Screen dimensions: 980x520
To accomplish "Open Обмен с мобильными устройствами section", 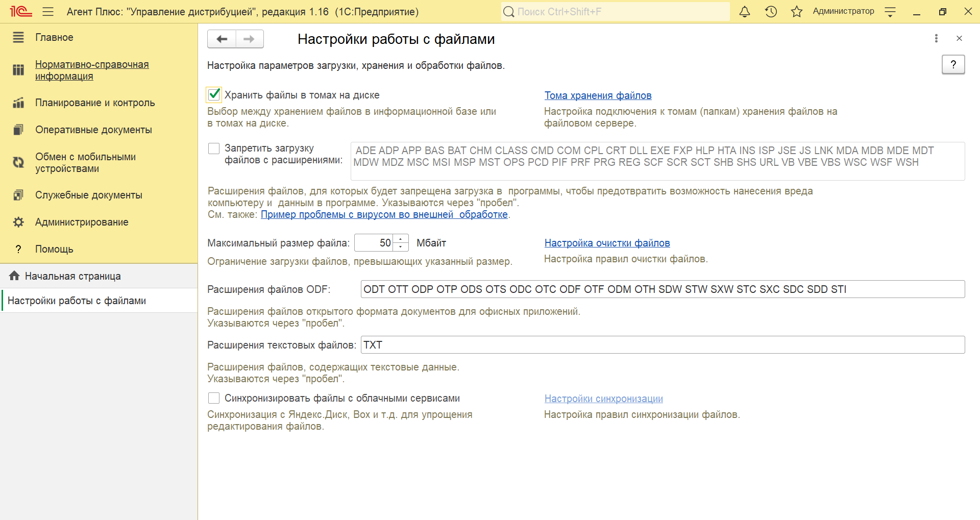I will point(85,162).
